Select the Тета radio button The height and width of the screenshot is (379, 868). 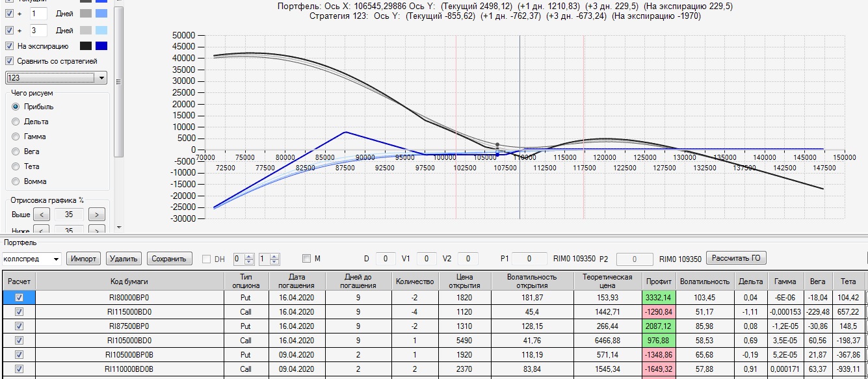[x=16, y=166]
